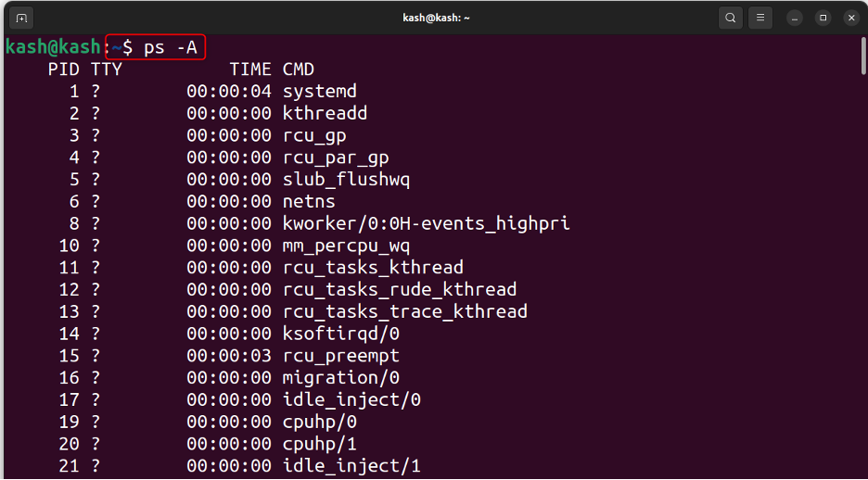Click the green kash@kash prompt text
This screenshot has height=480, width=868.
pos(53,47)
